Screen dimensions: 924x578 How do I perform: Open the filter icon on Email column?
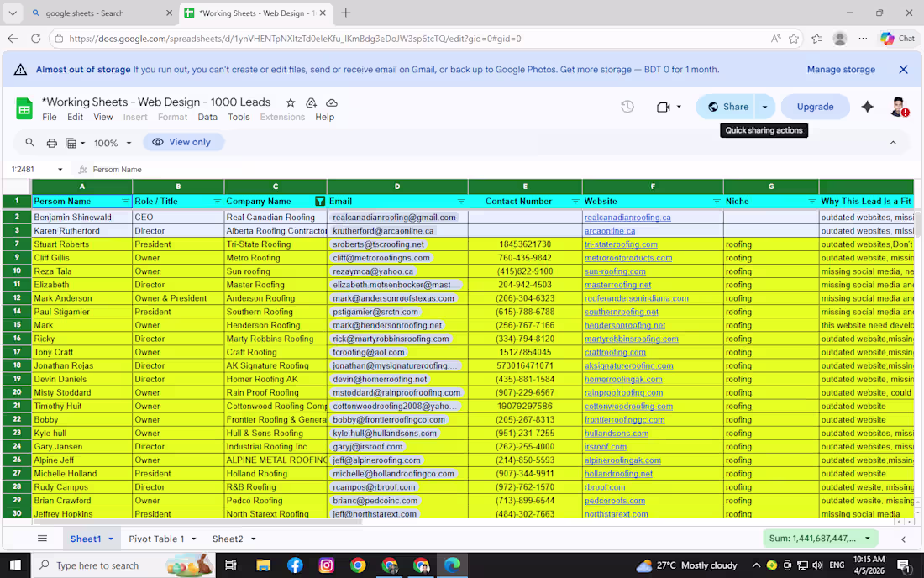(460, 201)
